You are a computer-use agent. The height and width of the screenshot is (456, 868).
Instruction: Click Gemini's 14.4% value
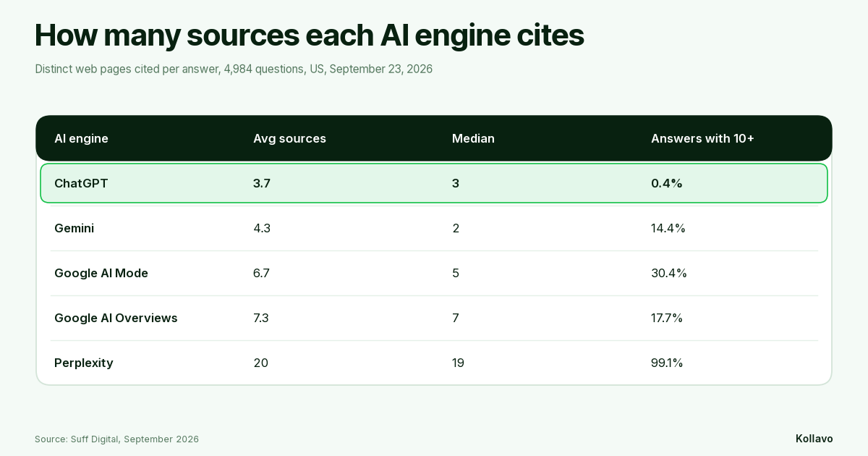point(668,228)
